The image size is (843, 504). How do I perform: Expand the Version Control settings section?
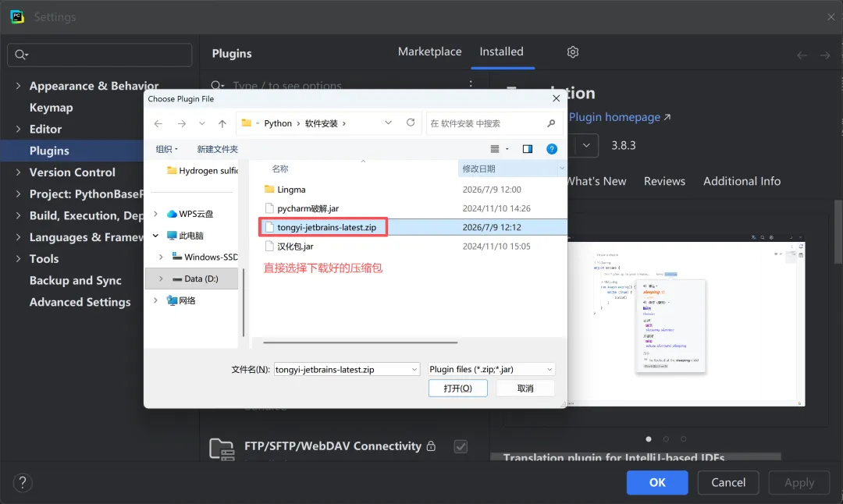tap(18, 172)
